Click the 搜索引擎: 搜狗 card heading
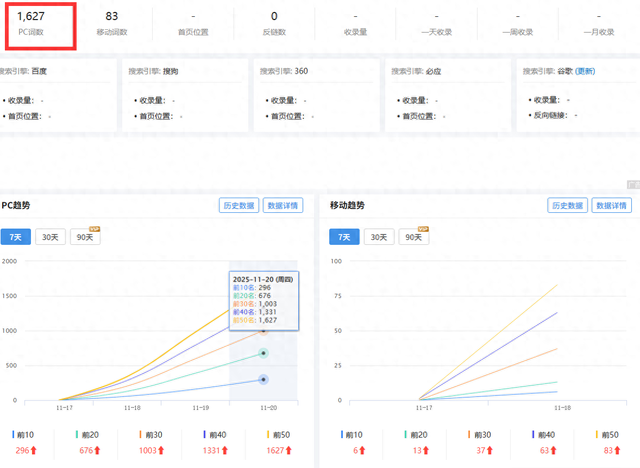This screenshot has width=640, height=468. point(153,71)
